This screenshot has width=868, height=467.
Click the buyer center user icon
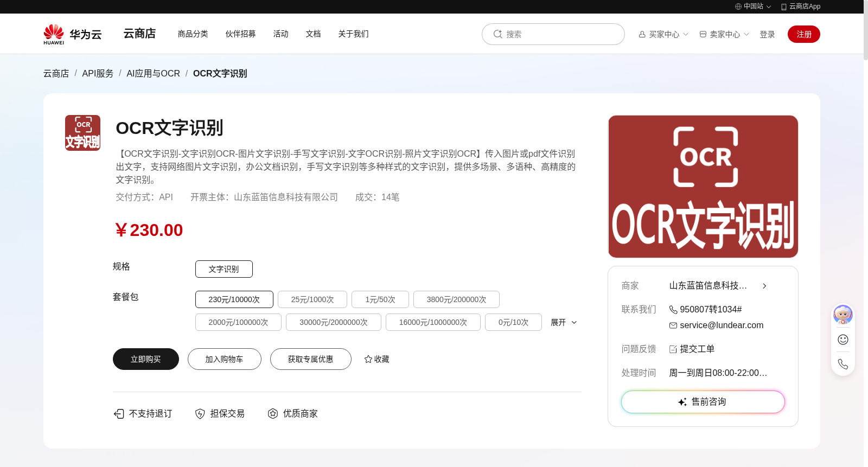(x=642, y=34)
